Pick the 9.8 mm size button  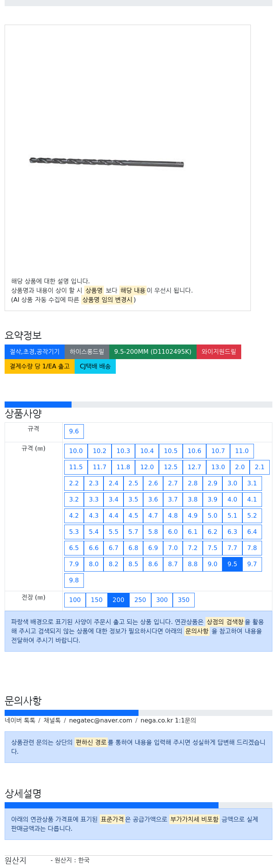[74, 580]
